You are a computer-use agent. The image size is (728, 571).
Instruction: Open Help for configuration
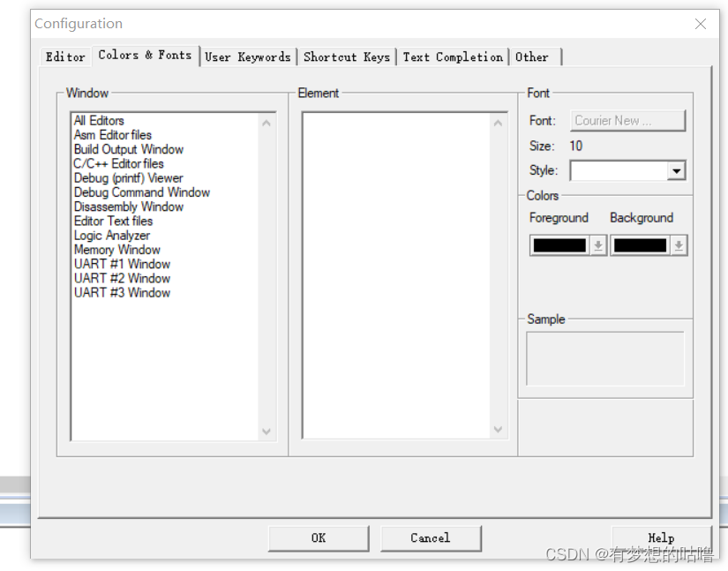click(x=661, y=538)
